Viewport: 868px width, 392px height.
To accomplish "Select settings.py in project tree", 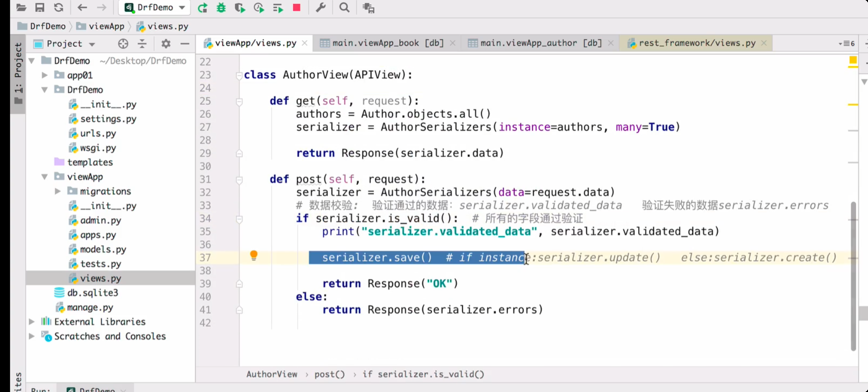I will (108, 119).
